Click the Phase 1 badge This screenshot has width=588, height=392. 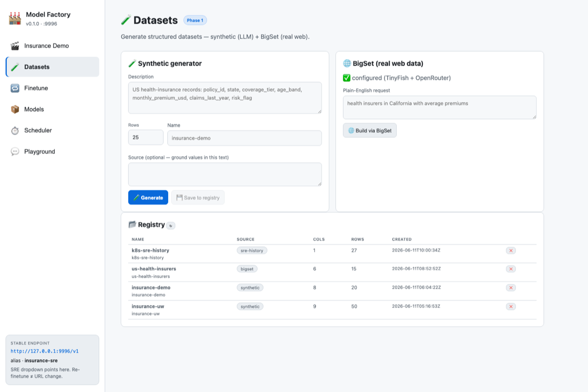tap(195, 20)
